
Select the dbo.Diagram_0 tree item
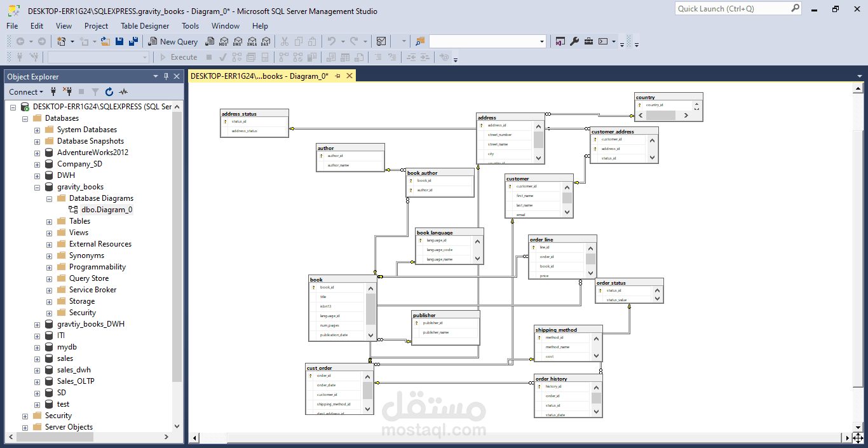click(x=107, y=210)
